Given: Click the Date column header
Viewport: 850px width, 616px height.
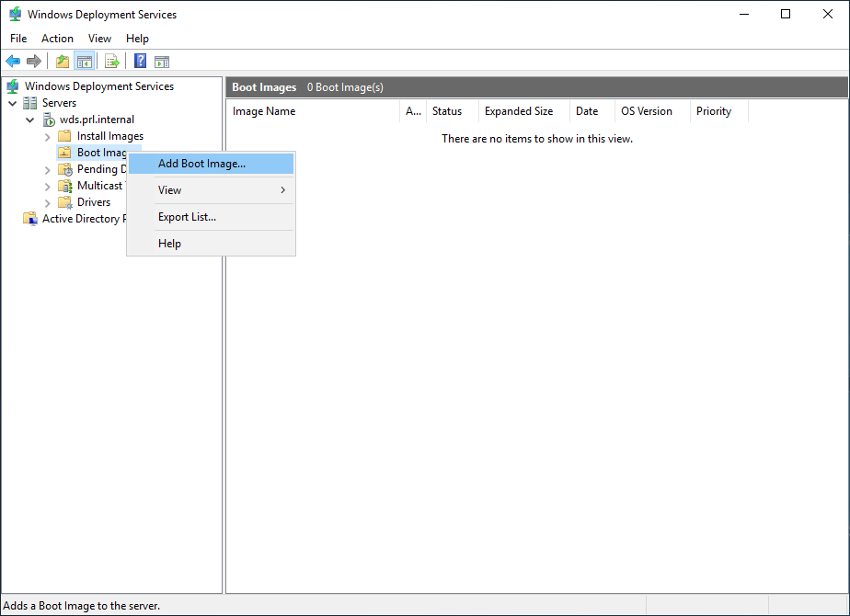Looking at the screenshot, I should click(592, 111).
